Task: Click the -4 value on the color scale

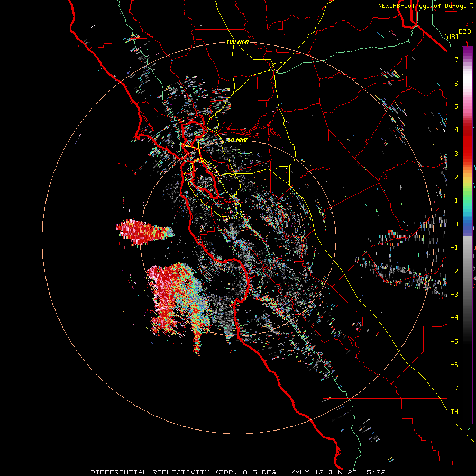Action: point(454,317)
